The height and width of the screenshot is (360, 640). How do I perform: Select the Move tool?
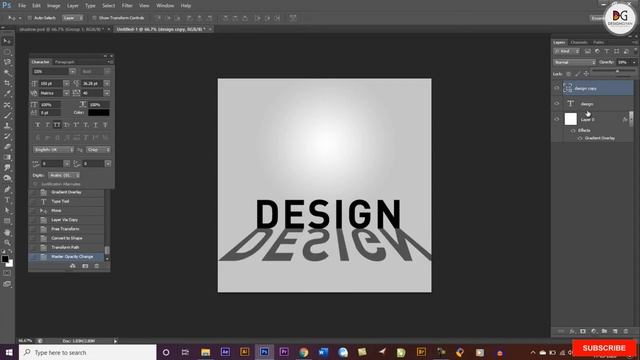[7, 41]
